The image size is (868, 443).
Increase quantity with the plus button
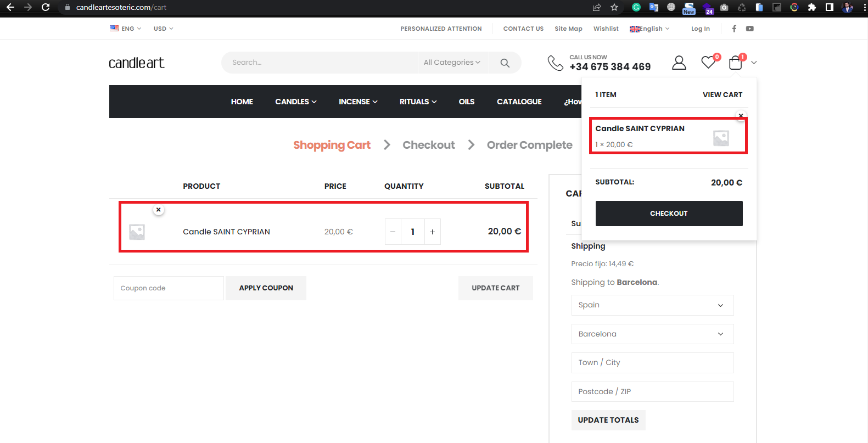click(x=432, y=232)
